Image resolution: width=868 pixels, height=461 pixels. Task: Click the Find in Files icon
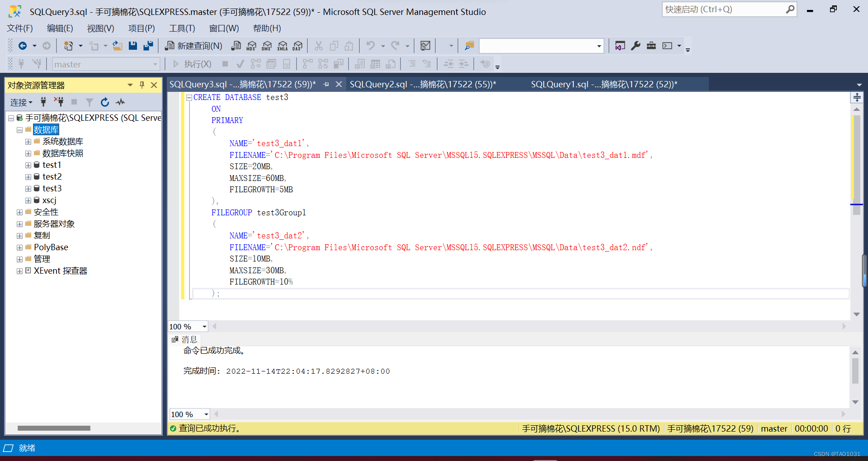[469, 46]
